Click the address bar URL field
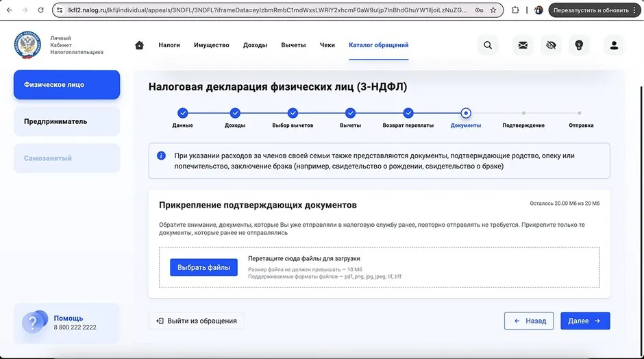This screenshot has height=359, width=644. [x=267, y=10]
